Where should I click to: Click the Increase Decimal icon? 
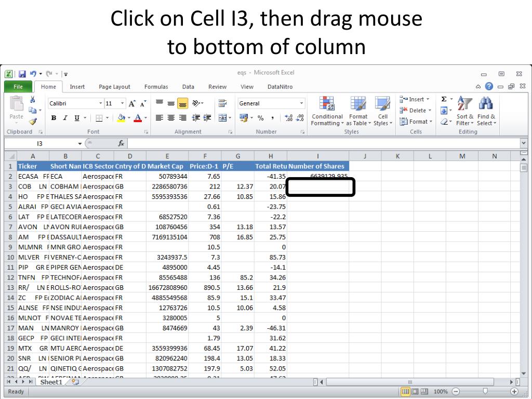289,118
